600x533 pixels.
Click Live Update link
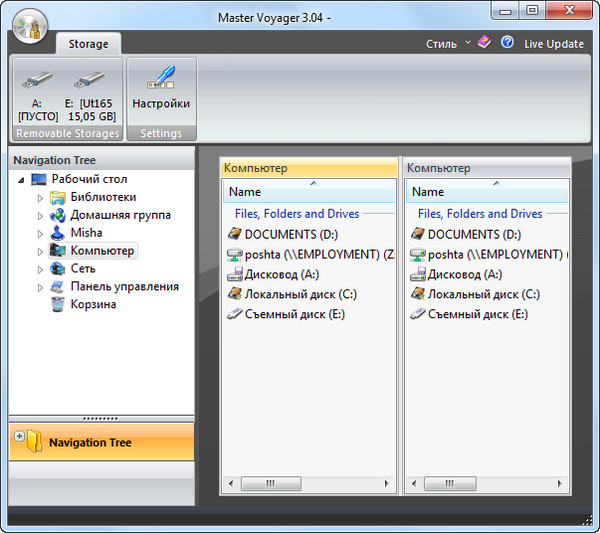[x=553, y=44]
